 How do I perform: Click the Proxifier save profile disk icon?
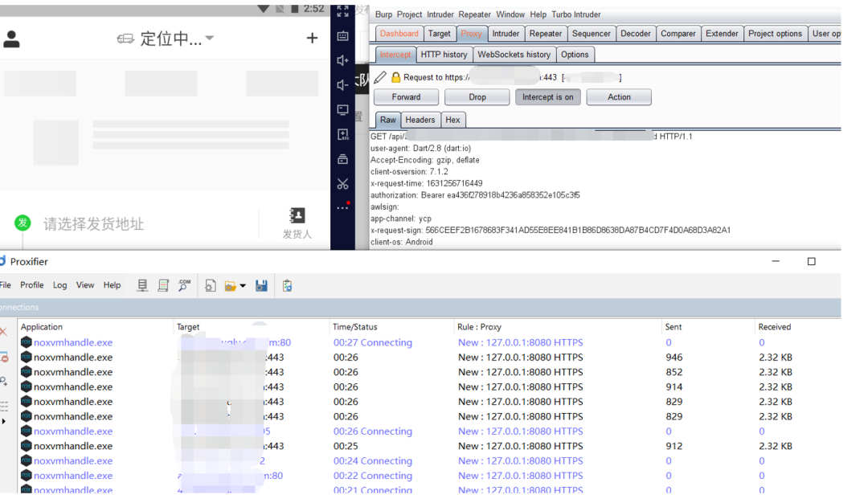(x=261, y=285)
